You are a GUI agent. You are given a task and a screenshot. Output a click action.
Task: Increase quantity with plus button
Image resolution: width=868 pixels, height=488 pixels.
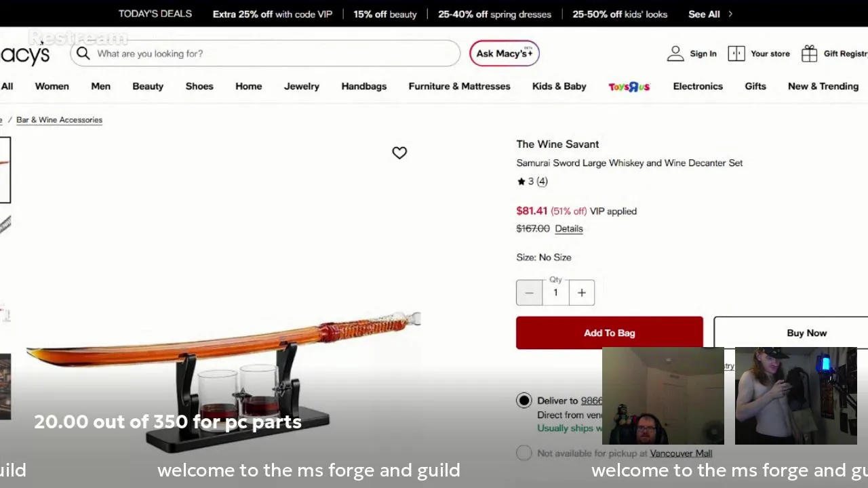pyautogui.click(x=581, y=293)
